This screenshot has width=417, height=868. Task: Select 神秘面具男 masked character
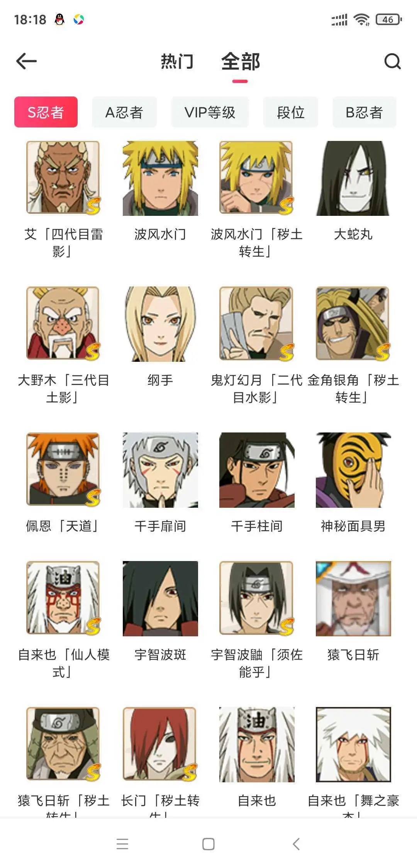[353, 470]
